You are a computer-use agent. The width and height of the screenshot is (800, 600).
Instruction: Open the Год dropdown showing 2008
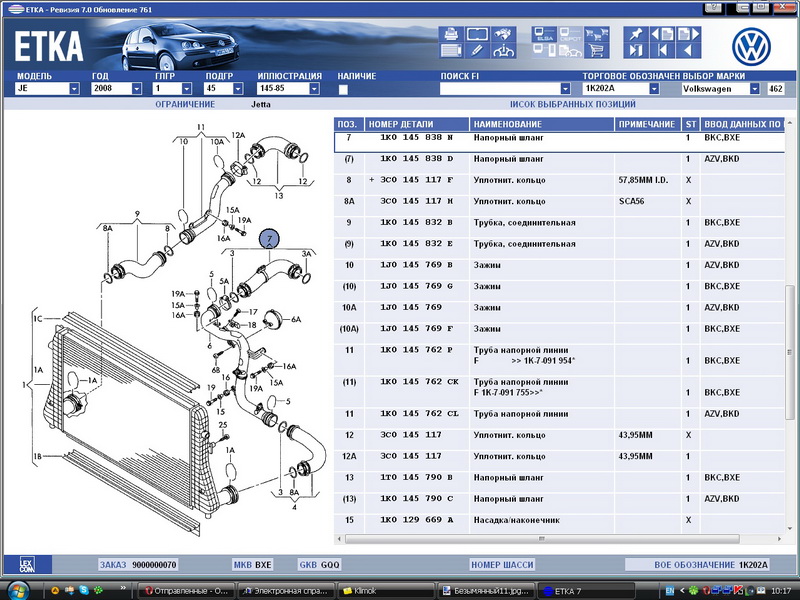[137, 89]
